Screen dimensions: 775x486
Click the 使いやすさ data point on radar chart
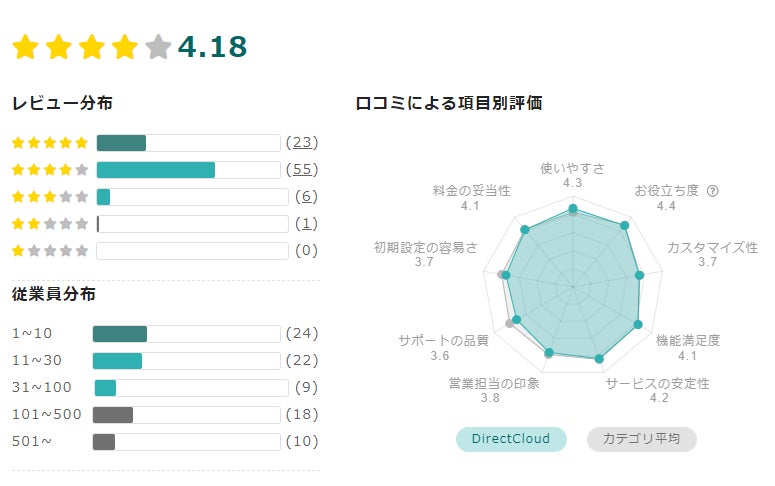click(573, 210)
